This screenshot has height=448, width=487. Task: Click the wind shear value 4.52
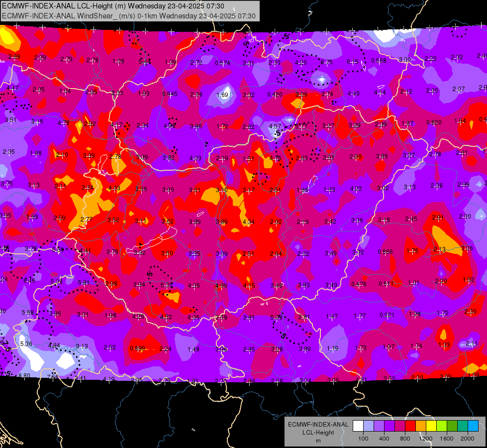pyautogui.click(x=166, y=317)
